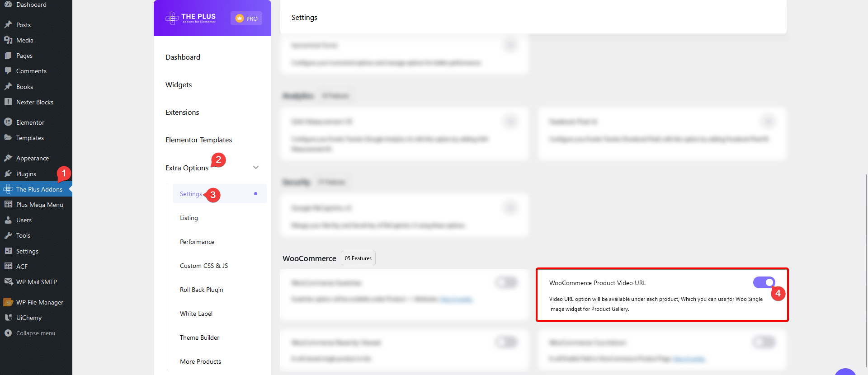Click the Nexter Blocks icon

pyautogui.click(x=8, y=102)
